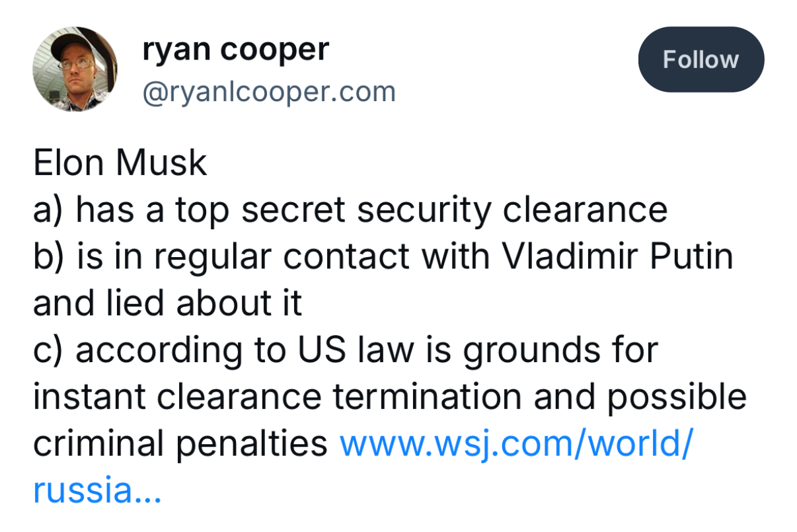Follow the ryan cooper account
This screenshot has width=797, height=532.
[x=701, y=59]
